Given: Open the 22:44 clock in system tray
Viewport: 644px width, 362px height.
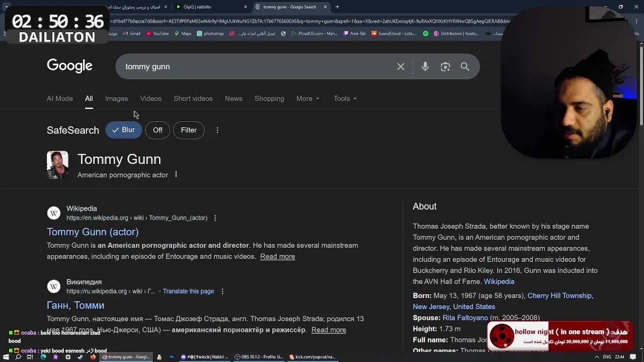Looking at the screenshot, I should tap(619, 357).
